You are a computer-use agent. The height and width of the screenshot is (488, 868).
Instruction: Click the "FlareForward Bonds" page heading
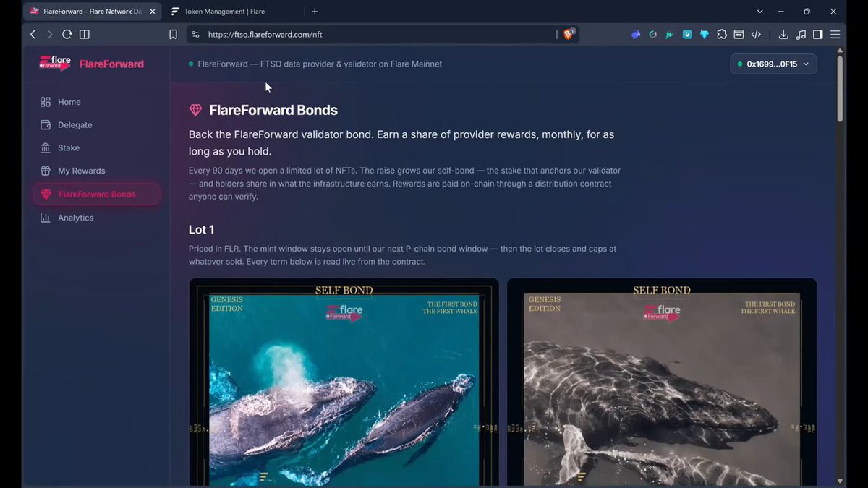point(273,111)
